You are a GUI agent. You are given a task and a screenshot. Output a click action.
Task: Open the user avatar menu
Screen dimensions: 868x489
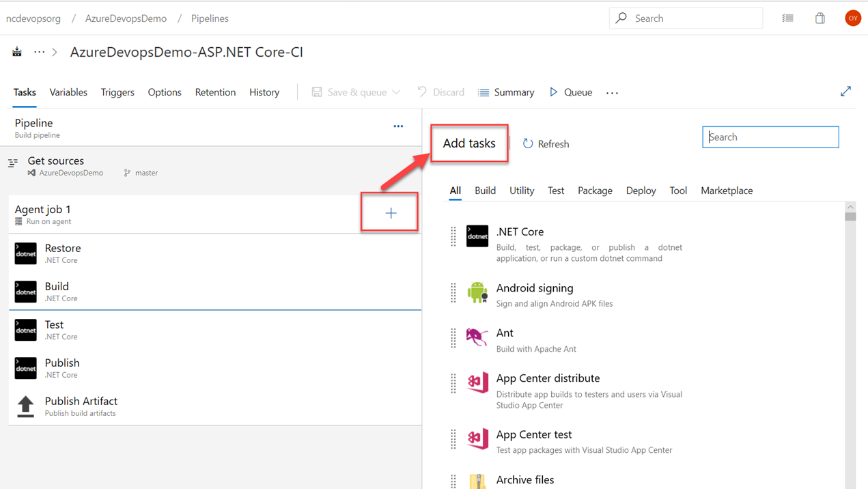[x=852, y=18]
